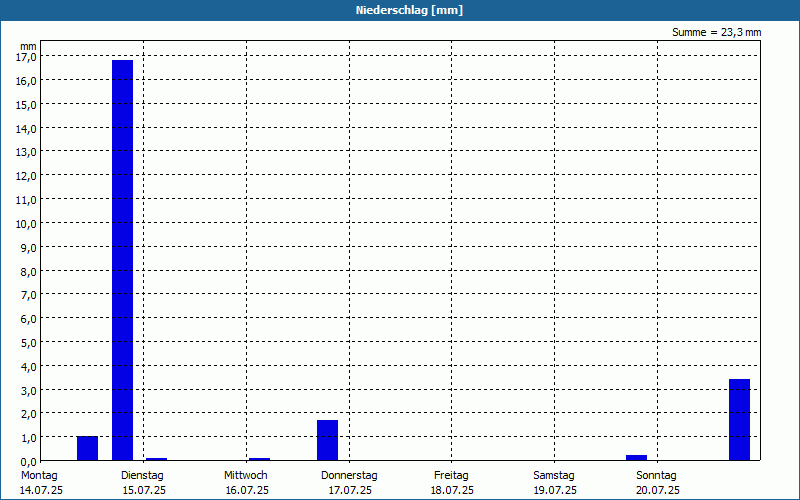The image size is (800, 500).
Task: Click the '1,0' y-axis value
Action: pyautogui.click(x=28, y=438)
